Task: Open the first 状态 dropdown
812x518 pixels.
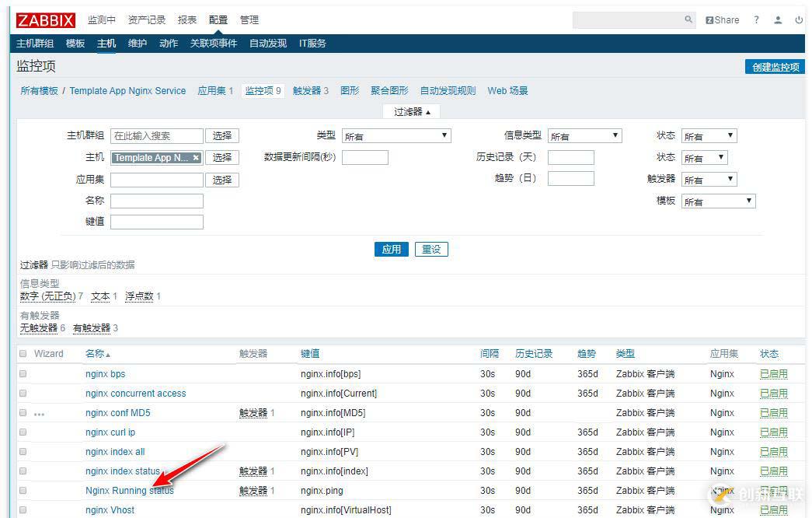Action: [709, 136]
